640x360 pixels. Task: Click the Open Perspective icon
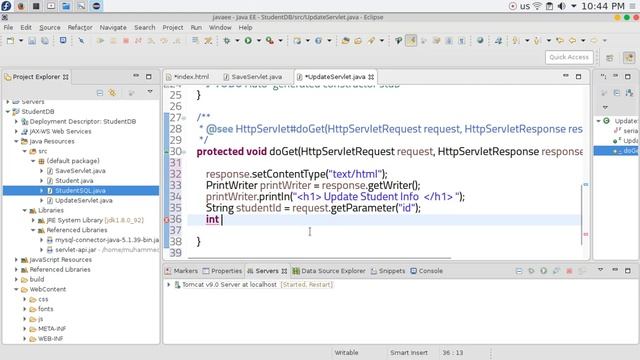[x=610, y=58]
